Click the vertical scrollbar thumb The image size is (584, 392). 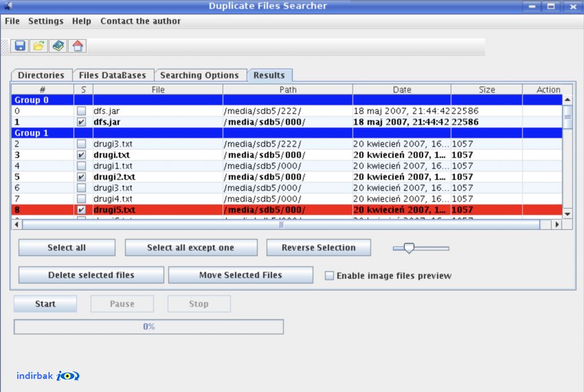click(567, 117)
